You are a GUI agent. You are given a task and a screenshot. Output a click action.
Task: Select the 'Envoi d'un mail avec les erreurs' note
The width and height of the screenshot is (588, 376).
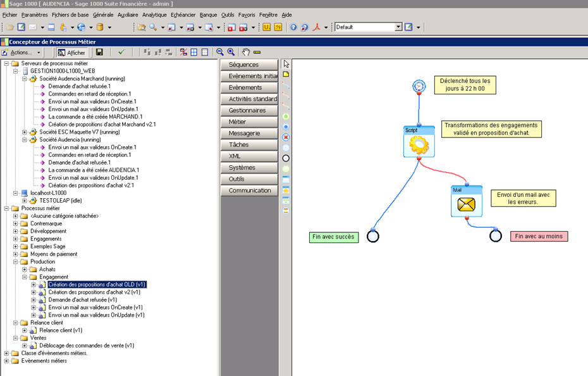524,198
